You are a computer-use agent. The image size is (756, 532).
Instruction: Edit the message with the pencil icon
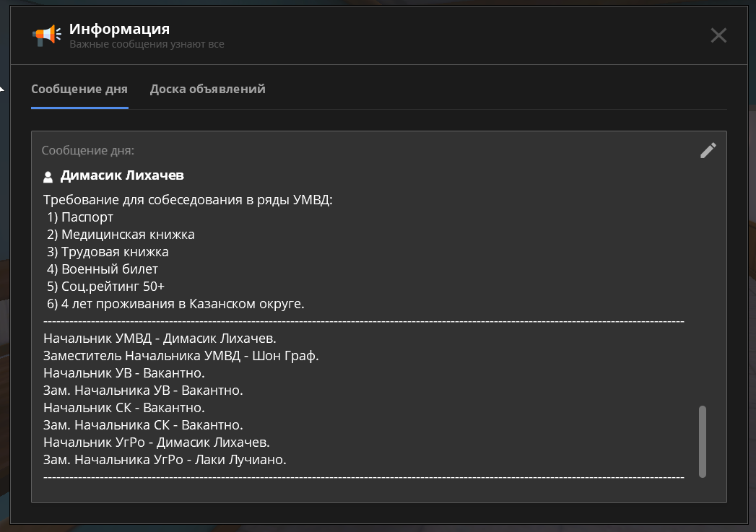pos(708,150)
